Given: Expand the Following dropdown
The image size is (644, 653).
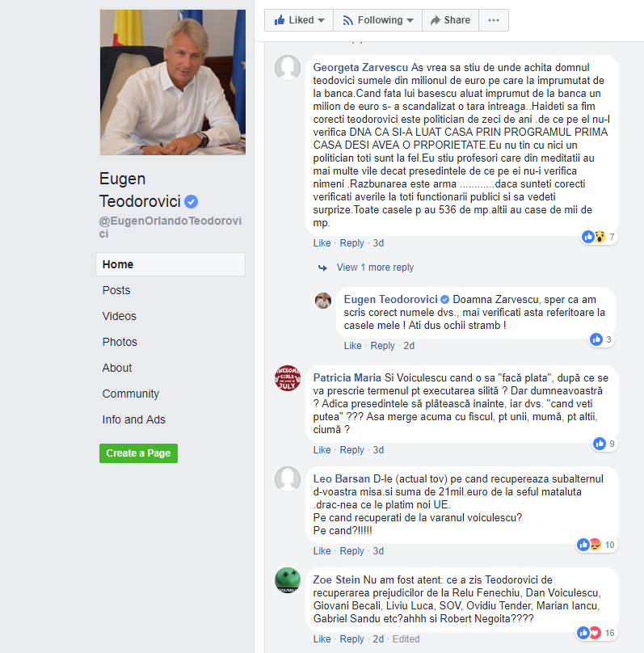Looking at the screenshot, I should [x=377, y=20].
